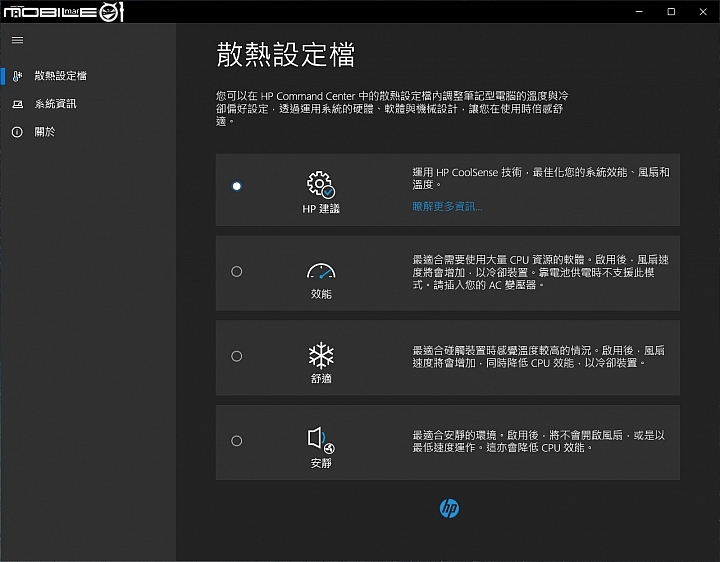Viewport: 720px width, 562px height.
Task: Close the window
Action: tap(703, 11)
